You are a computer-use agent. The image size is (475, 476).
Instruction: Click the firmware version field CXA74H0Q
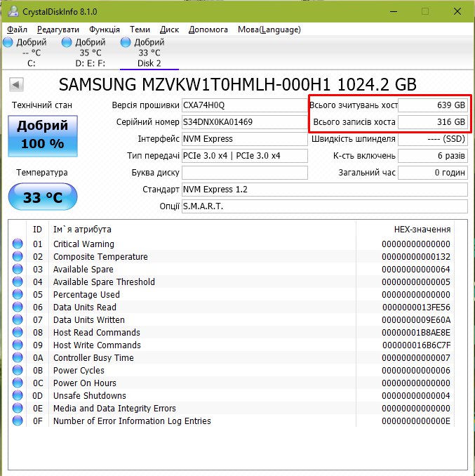click(x=244, y=105)
